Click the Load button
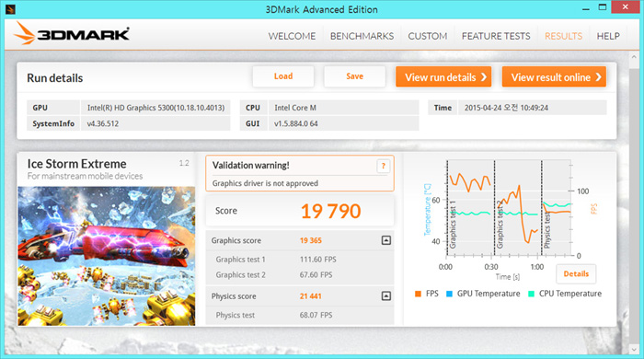644x359 pixels. (x=283, y=76)
